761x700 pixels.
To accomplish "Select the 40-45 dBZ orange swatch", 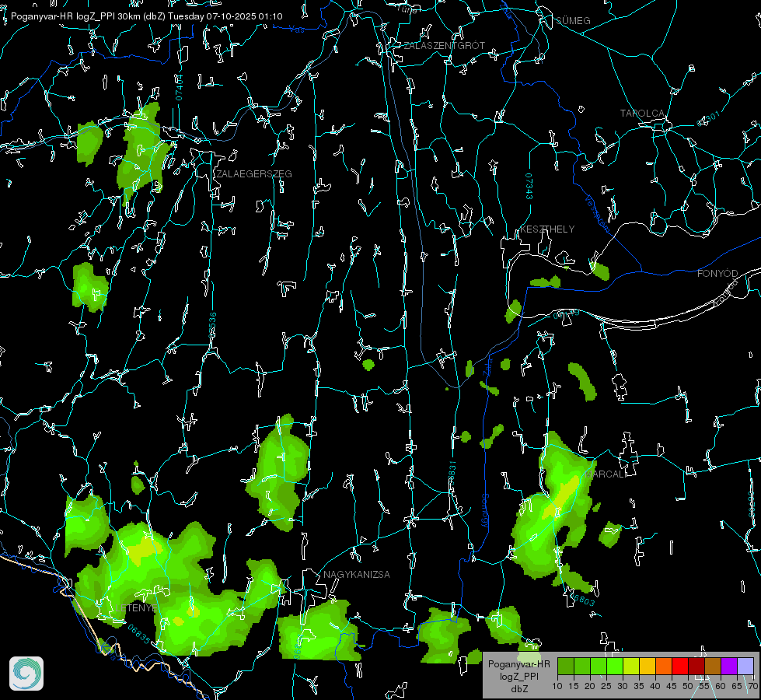I will click(x=664, y=667).
